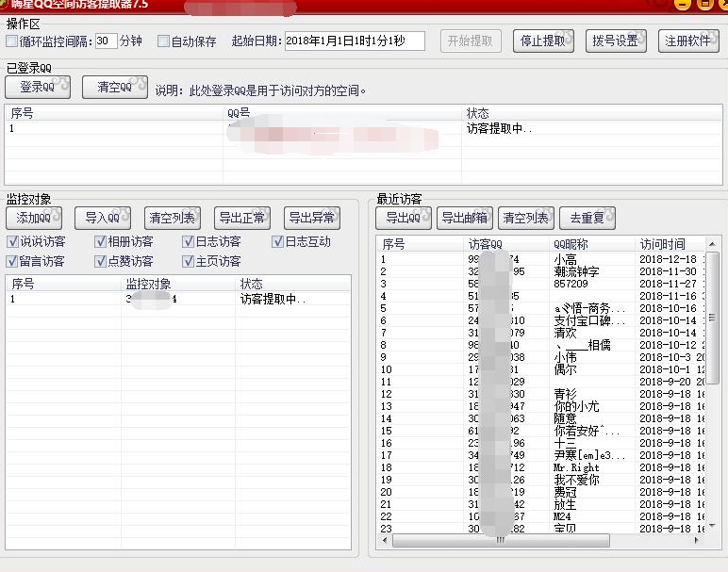The image size is (728, 572).
Task: Click the 清空QQ button
Action: click(x=115, y=88)
